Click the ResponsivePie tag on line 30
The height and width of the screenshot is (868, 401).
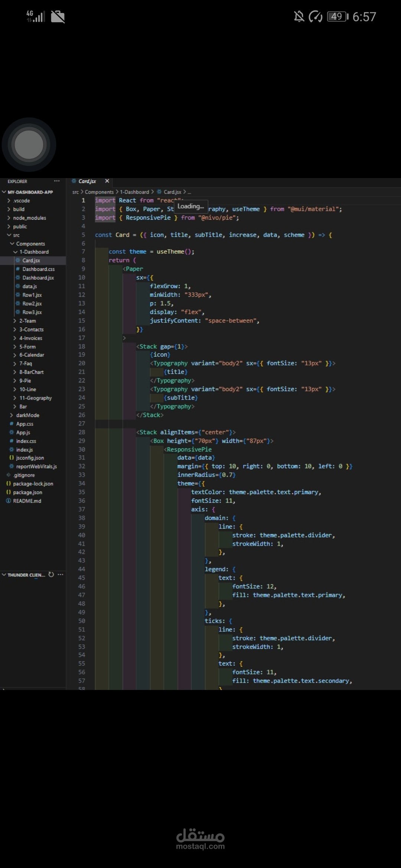(x=189, y=450)
